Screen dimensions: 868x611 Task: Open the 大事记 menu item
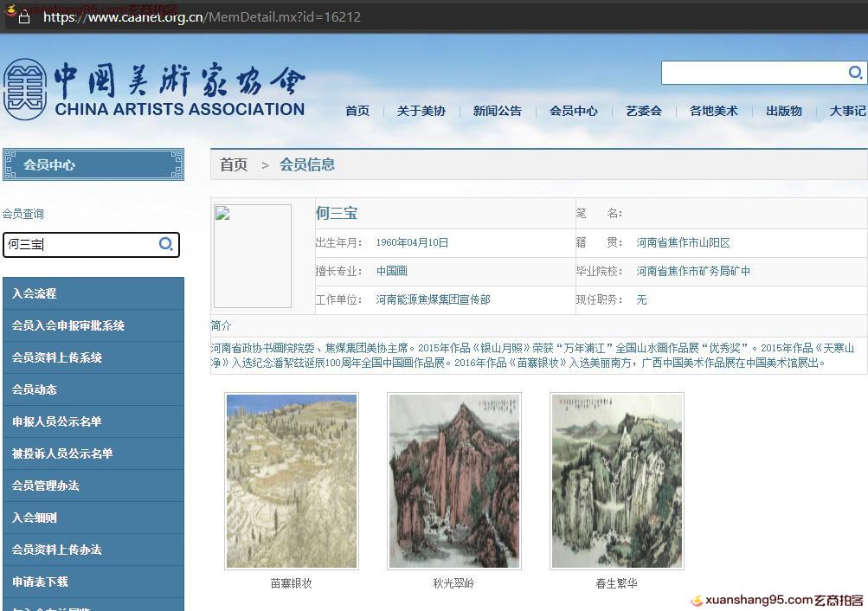click(847, 111)
